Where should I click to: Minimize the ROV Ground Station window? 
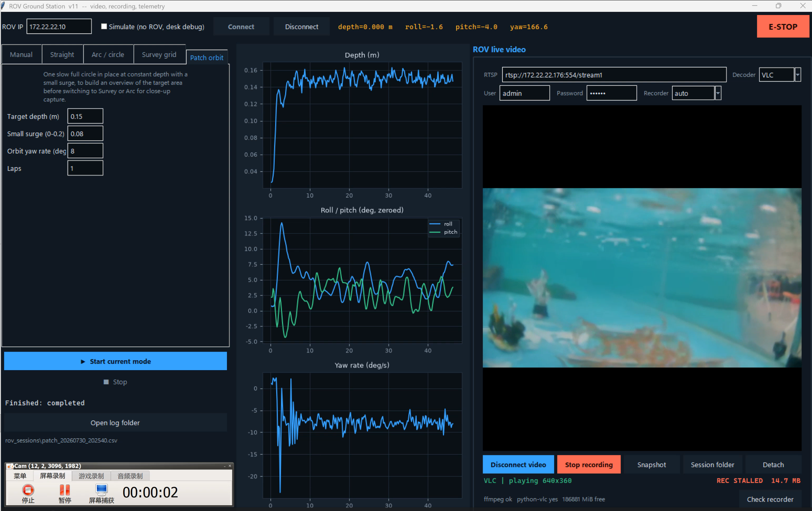coord(755,6)
